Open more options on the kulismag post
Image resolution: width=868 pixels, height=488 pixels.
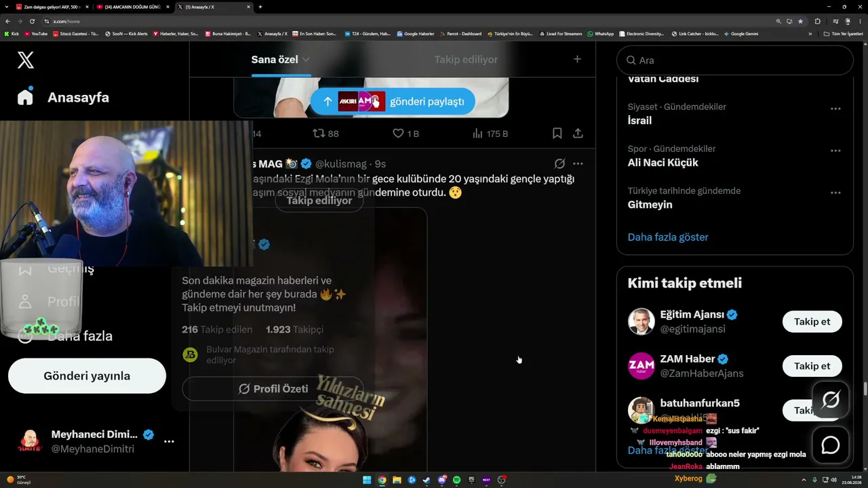(578, 163)
